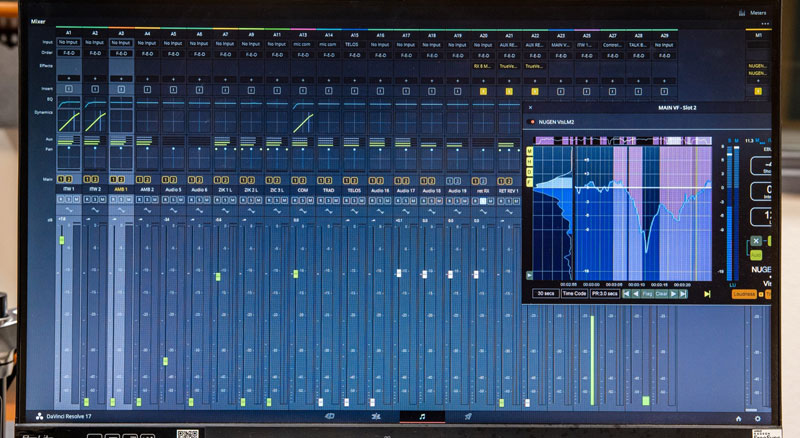800x438 pixels.
Task: Open the 30 secs time range dropdown
Action: pos(545,293)
